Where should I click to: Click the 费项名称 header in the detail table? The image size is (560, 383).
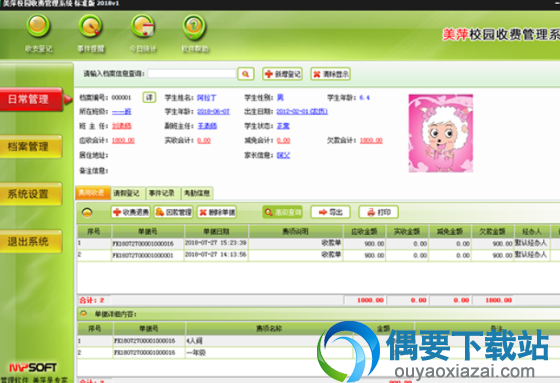[x=269, y=328]
